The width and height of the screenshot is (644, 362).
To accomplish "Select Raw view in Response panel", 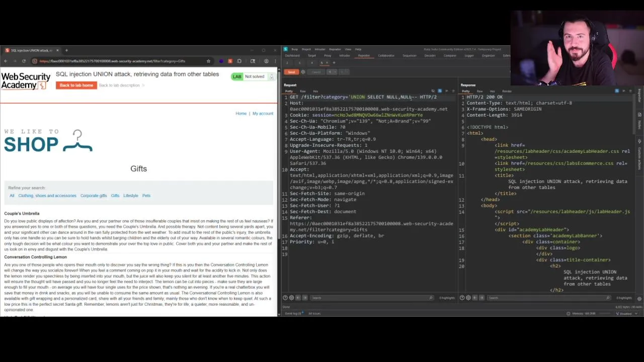I will tap(480, 91).
